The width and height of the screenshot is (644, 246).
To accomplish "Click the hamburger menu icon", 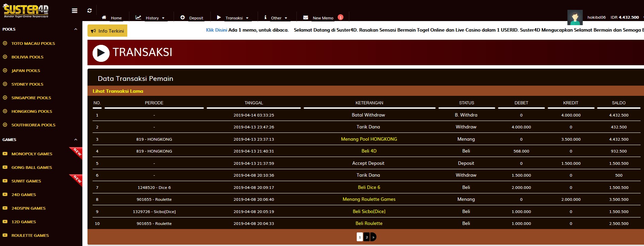I will coord(75,11).
